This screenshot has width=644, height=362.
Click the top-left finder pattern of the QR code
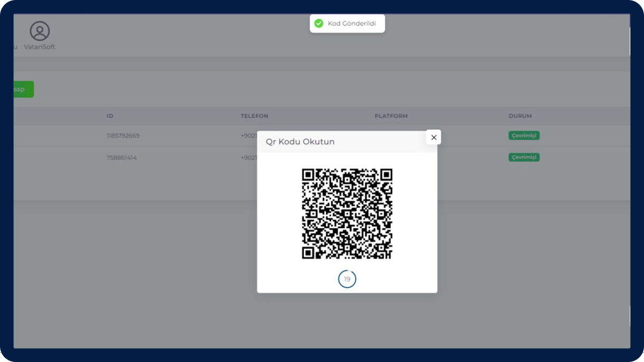pyautogui.click(x=308, y=175)
